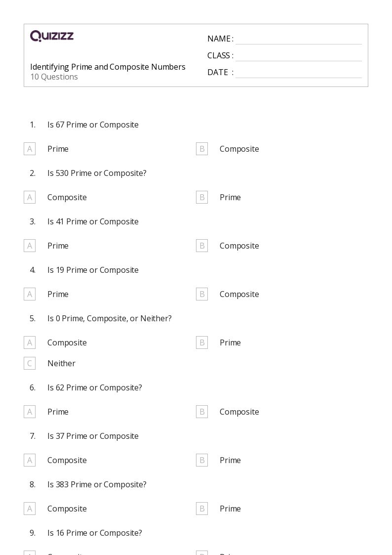Click the worksheet title Identifying Prime and Composite Numbers

(x=108, y=67)
